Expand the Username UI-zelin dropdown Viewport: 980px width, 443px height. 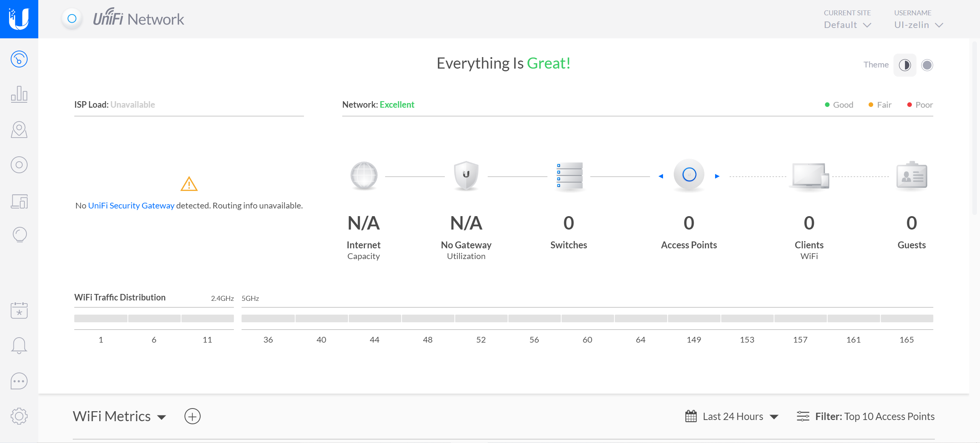(918, 25)
